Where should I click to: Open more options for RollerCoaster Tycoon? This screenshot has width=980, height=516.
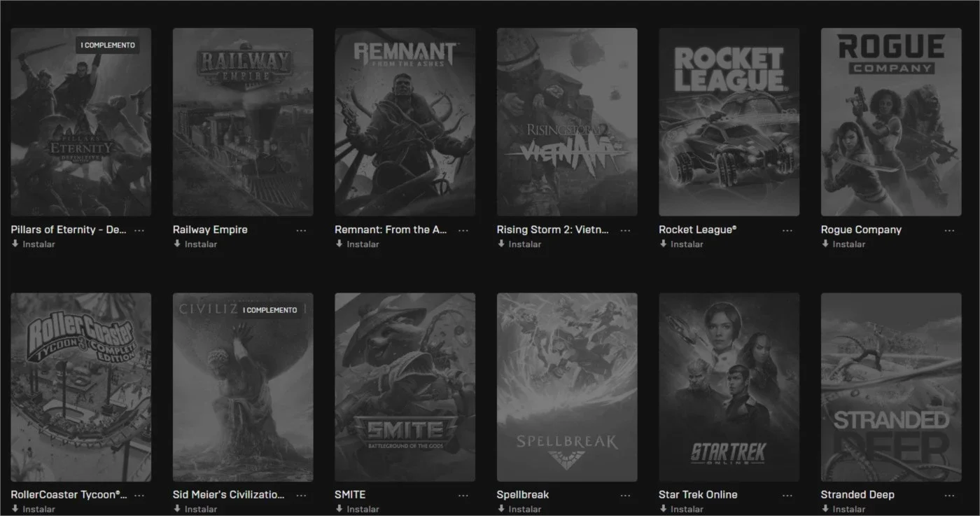[x=139, y=495]
